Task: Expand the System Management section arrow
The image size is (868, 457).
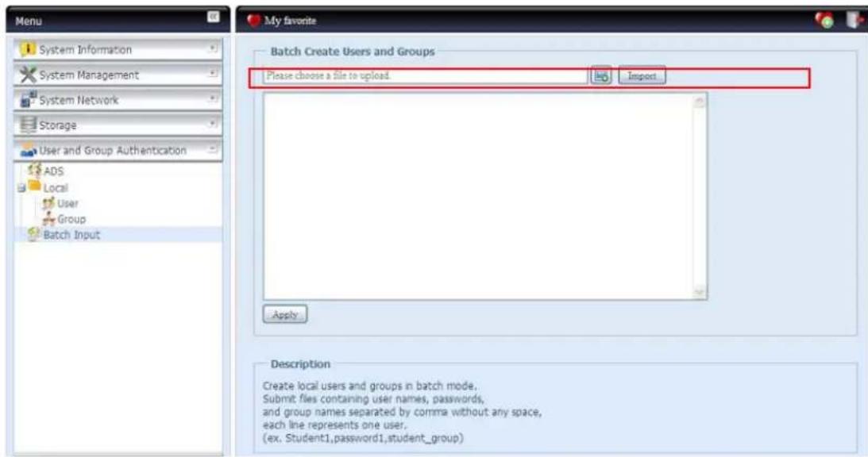Action: click(x=213, y=75)
